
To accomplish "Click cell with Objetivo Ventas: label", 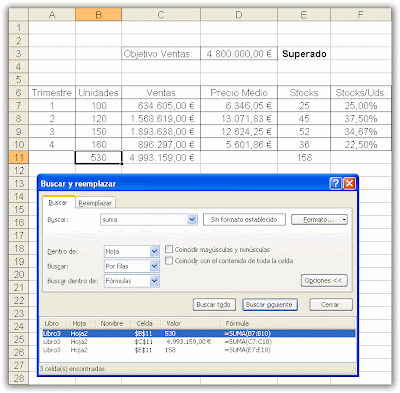I will point(161,54).
